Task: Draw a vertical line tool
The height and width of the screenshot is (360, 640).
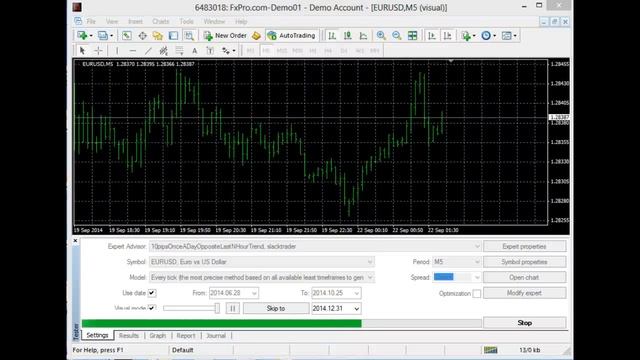Action: coord(117,51)
